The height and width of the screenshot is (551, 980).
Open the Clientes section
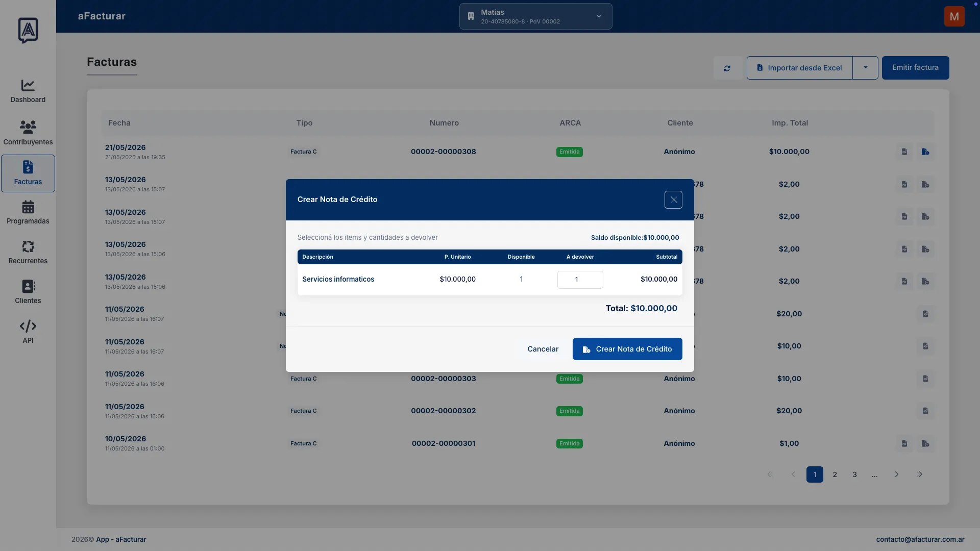[28, 292]
